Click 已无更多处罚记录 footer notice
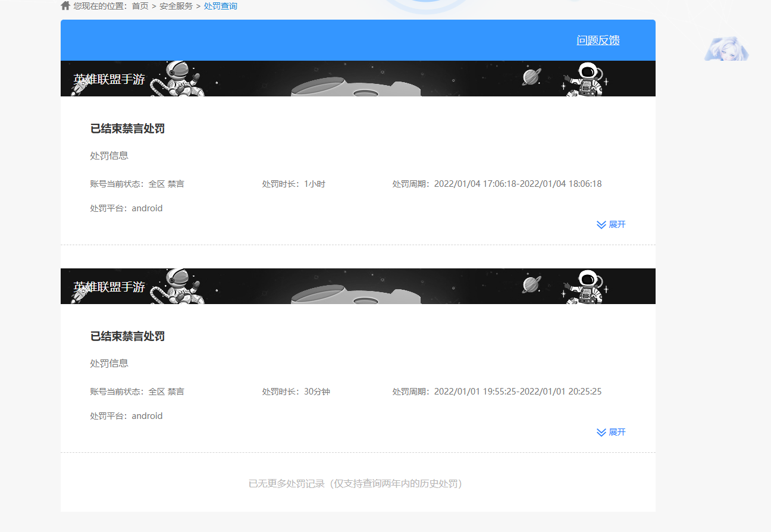 click(355, 483)
